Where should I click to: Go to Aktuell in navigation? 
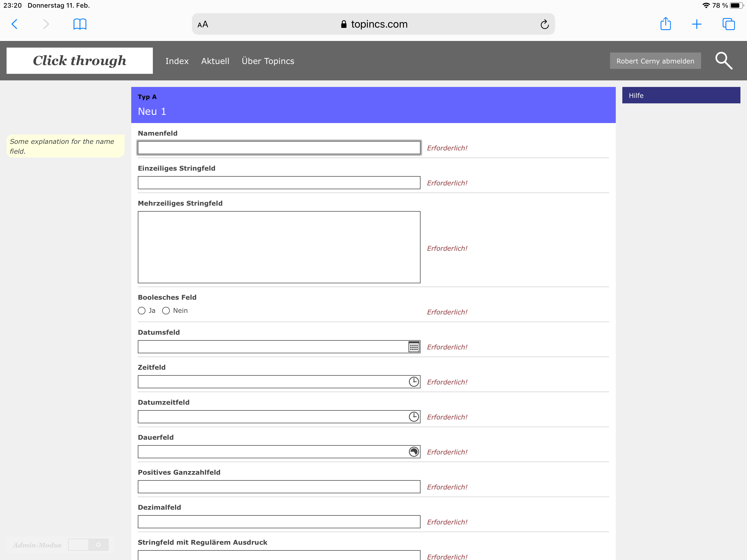(215, 61)
